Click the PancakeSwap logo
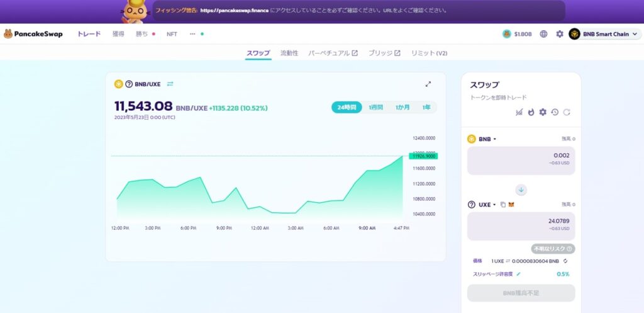644x313 pixels. coord(33,34)
